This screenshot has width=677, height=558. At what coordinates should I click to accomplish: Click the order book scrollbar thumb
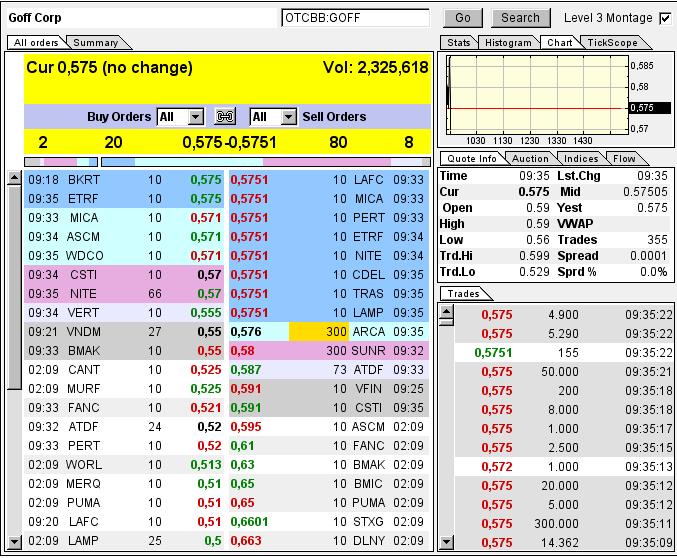[15, 287]
